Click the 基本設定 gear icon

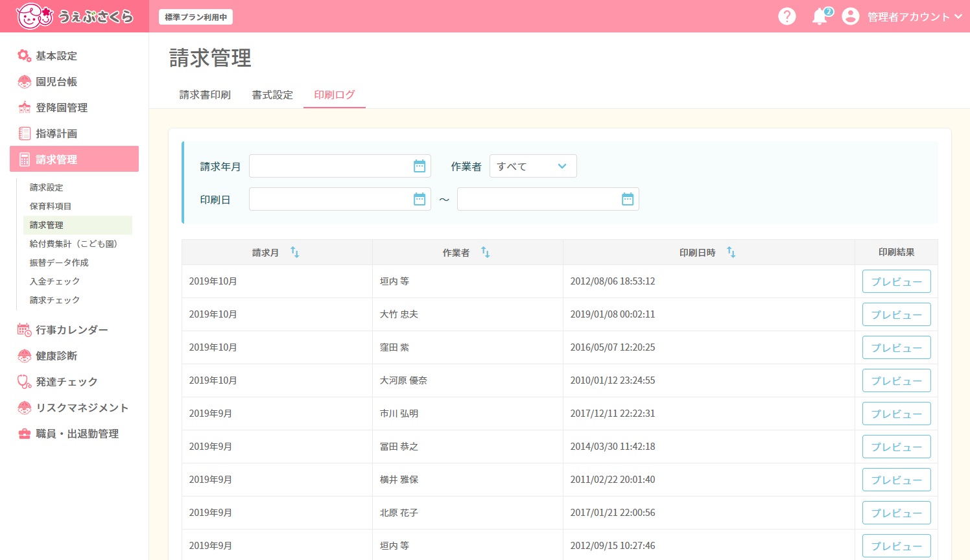click(x=24, y=56)
